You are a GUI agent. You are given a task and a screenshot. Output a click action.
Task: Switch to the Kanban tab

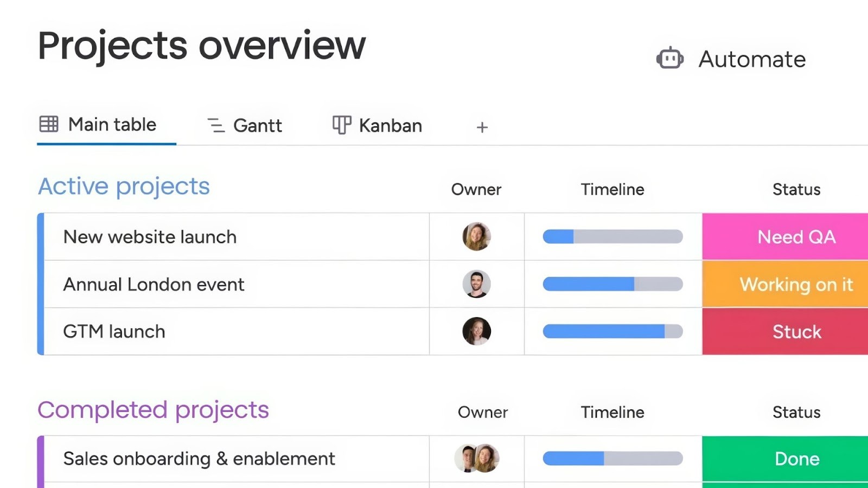click(390, 125)
